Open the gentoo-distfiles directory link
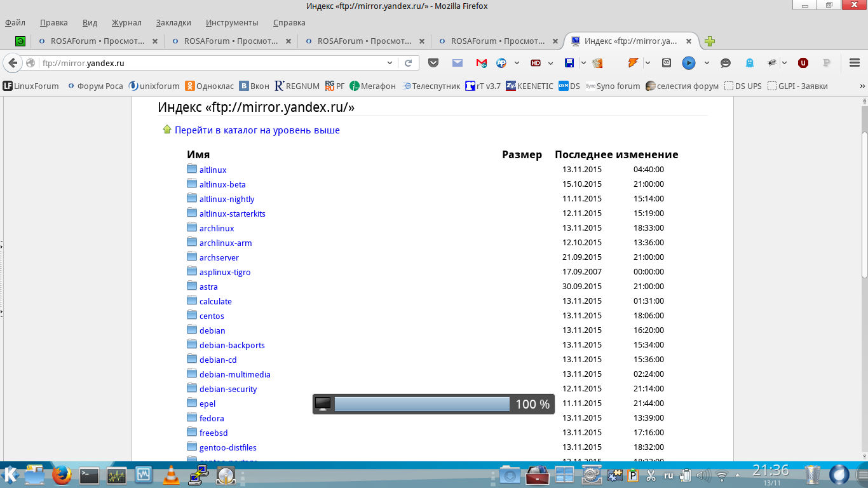This screenshot has width=868, height=488. point(228,447)
